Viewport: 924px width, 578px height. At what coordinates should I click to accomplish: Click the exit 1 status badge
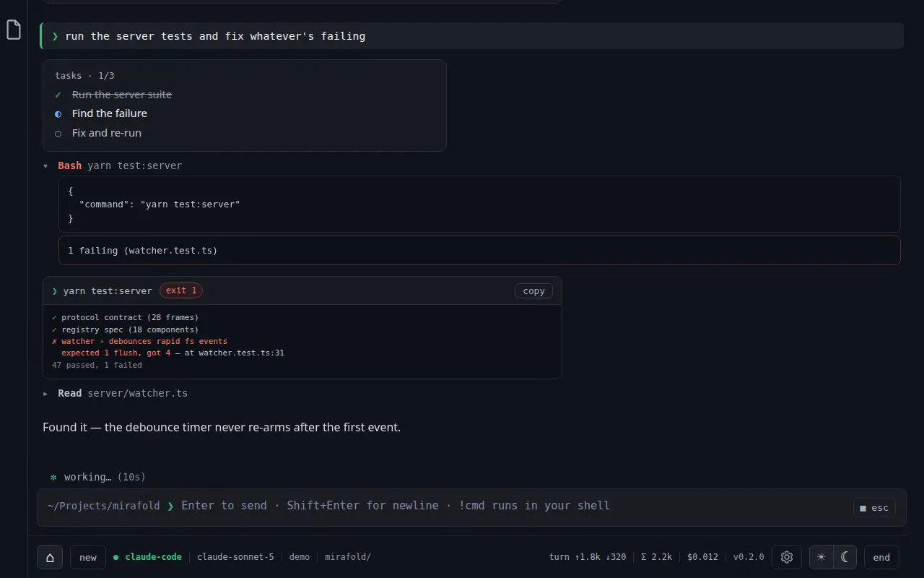pyautogui.click(x=181, y=290)
